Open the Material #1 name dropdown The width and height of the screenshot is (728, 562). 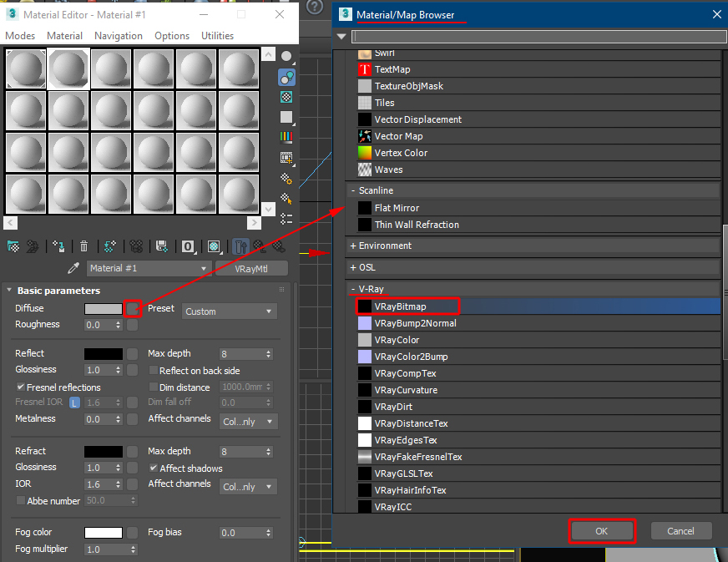[149, 268]
